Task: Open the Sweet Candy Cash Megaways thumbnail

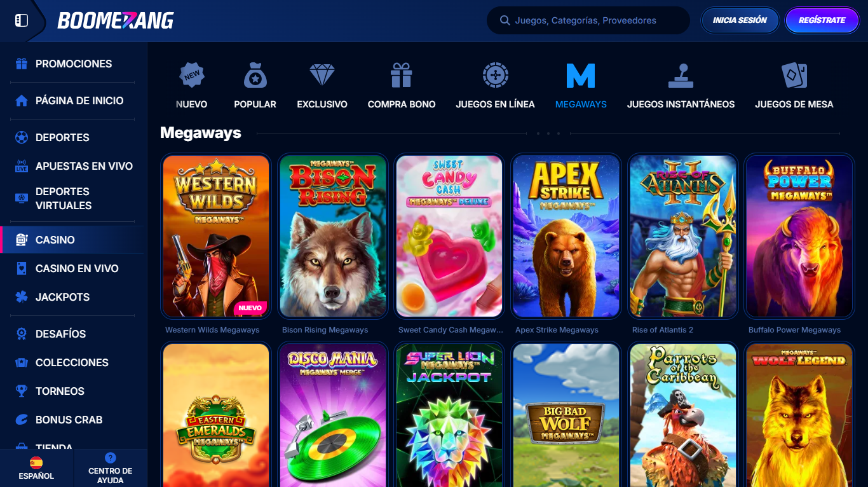Action: (449, 236)
